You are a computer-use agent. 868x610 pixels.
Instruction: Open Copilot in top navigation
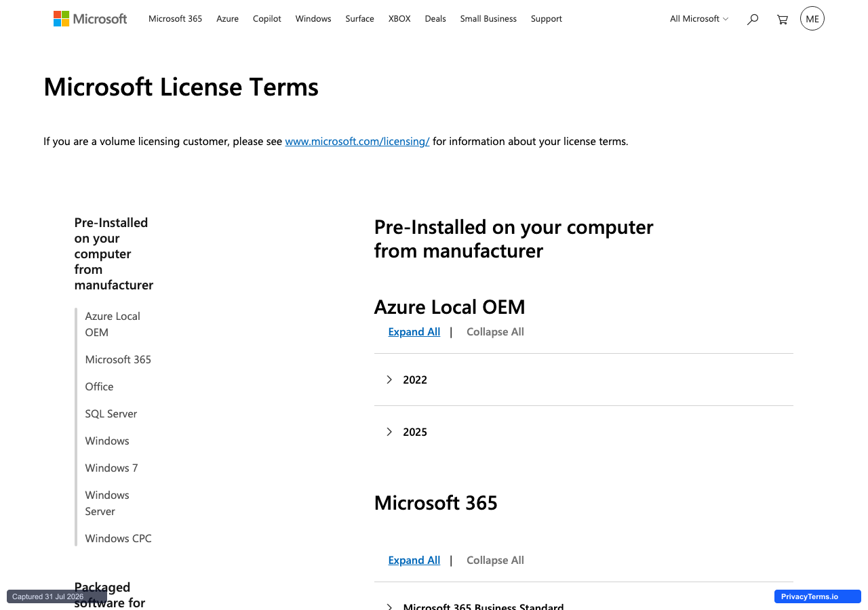[x=267, y=19]
